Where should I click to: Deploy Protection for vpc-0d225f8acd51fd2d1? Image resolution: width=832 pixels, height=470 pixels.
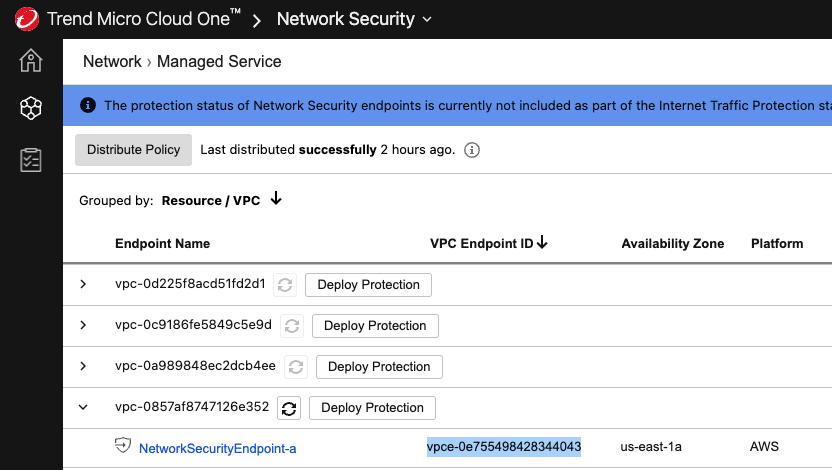click(368, 285)
